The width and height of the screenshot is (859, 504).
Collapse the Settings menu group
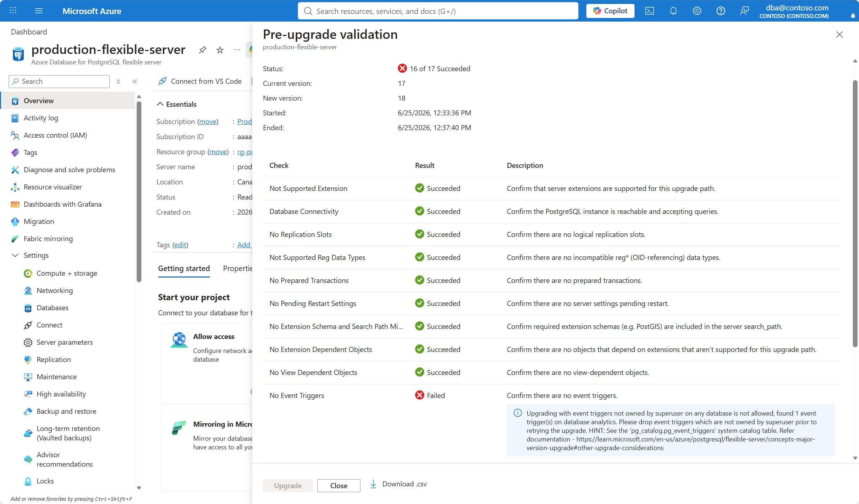[15, 255]
